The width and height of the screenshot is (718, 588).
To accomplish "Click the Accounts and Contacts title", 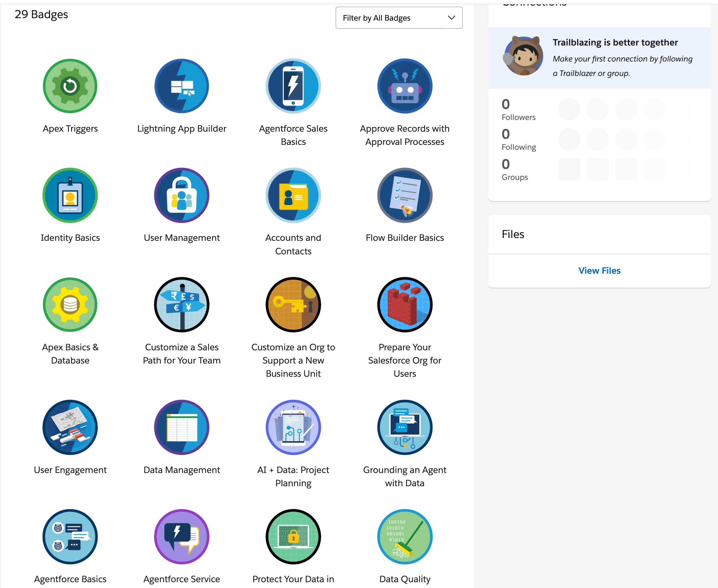I will [293, 244].
